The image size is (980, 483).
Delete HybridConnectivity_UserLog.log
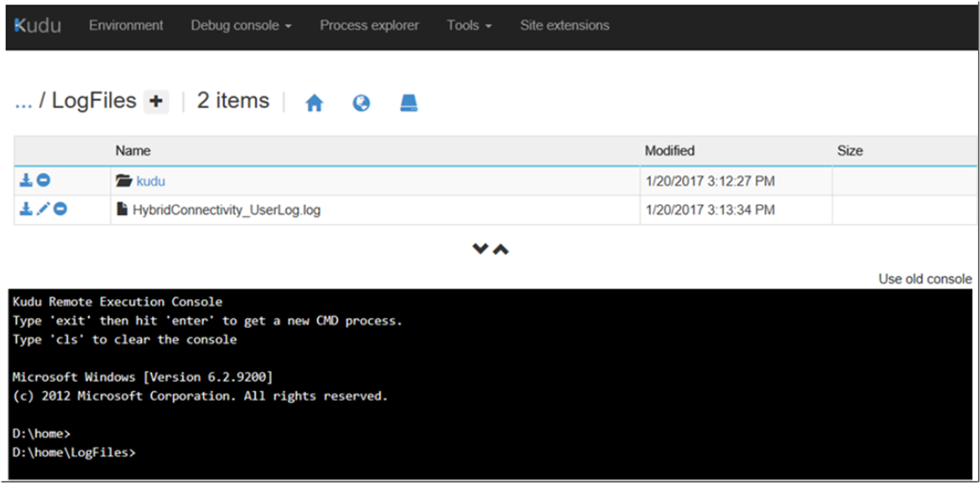60,209
